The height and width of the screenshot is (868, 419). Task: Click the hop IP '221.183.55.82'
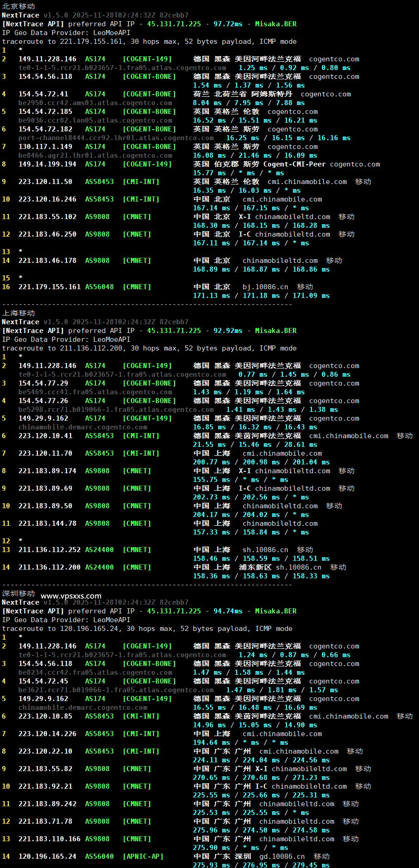pos(45,769)
